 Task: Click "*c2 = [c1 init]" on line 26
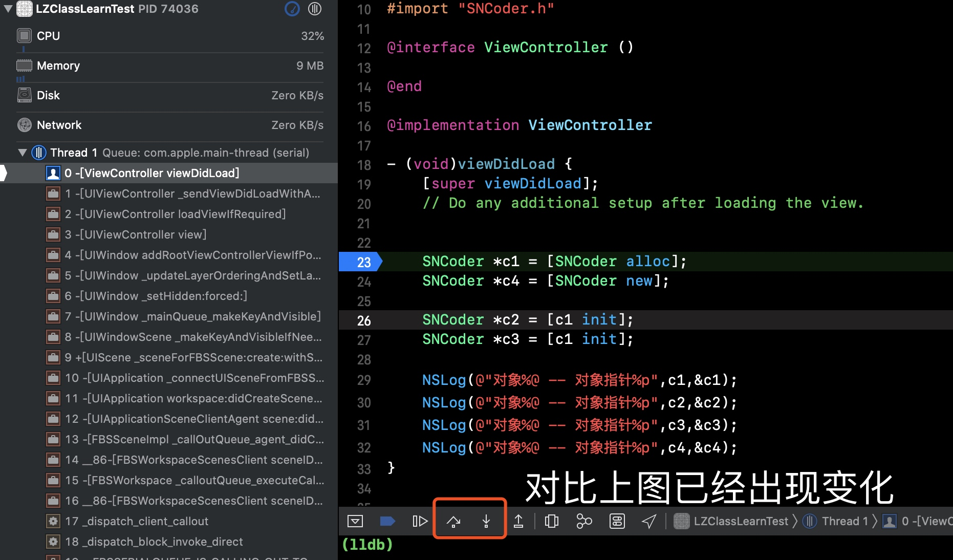click(559, 320)
